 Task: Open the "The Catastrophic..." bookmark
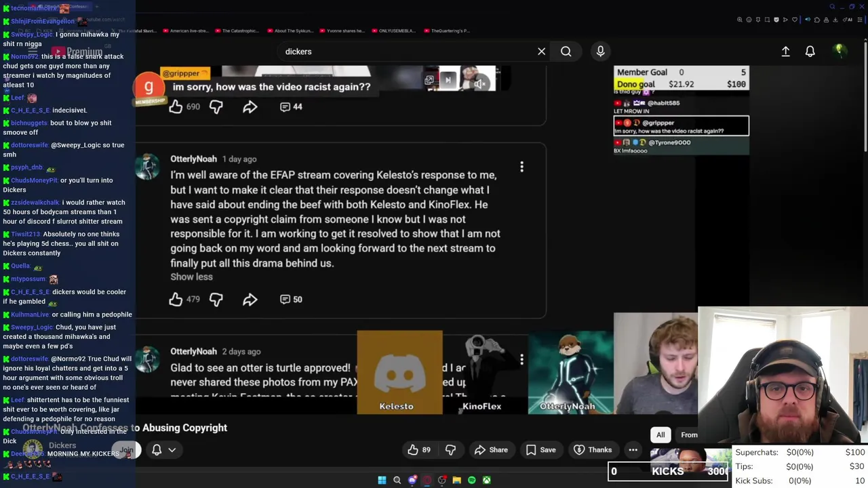[x=237, y=30]
